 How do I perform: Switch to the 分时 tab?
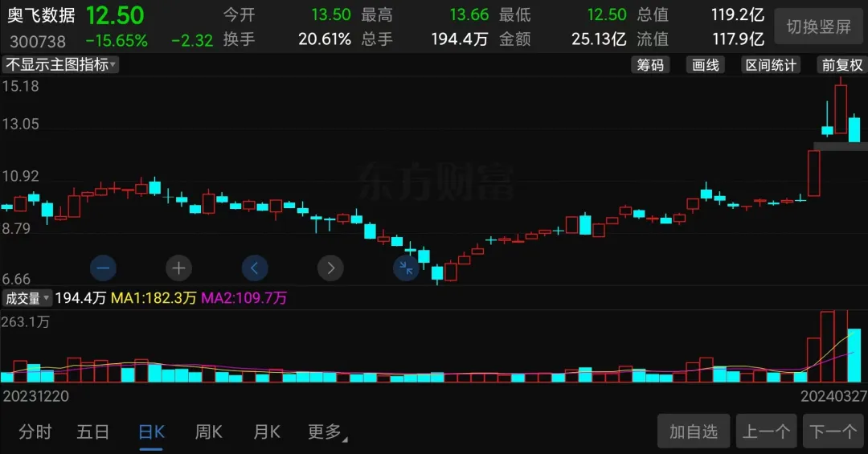click(x=35, y=432)
